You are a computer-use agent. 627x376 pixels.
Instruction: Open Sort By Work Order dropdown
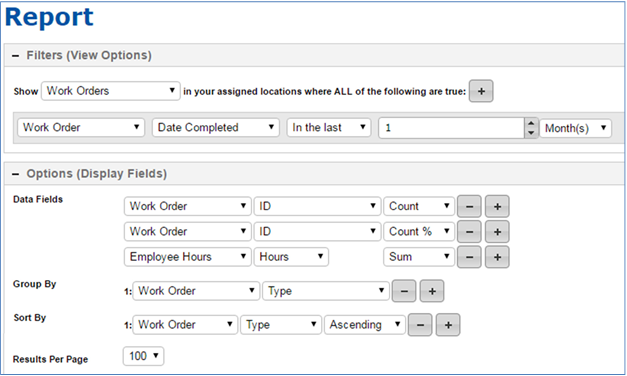tap(186, 324)
